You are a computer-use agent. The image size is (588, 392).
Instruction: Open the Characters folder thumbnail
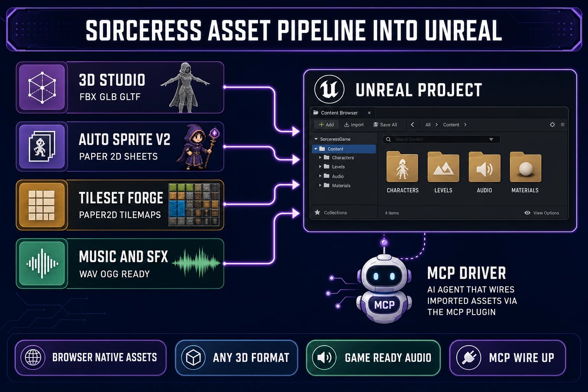click(402, 167)
